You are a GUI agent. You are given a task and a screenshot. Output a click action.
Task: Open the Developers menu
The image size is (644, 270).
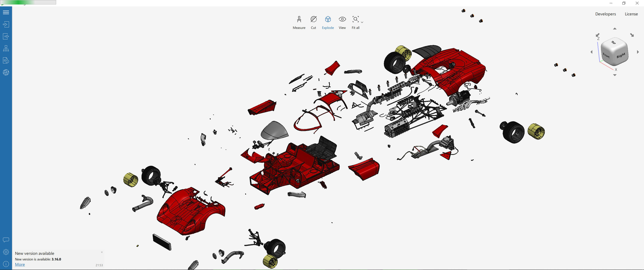point(605,14)
